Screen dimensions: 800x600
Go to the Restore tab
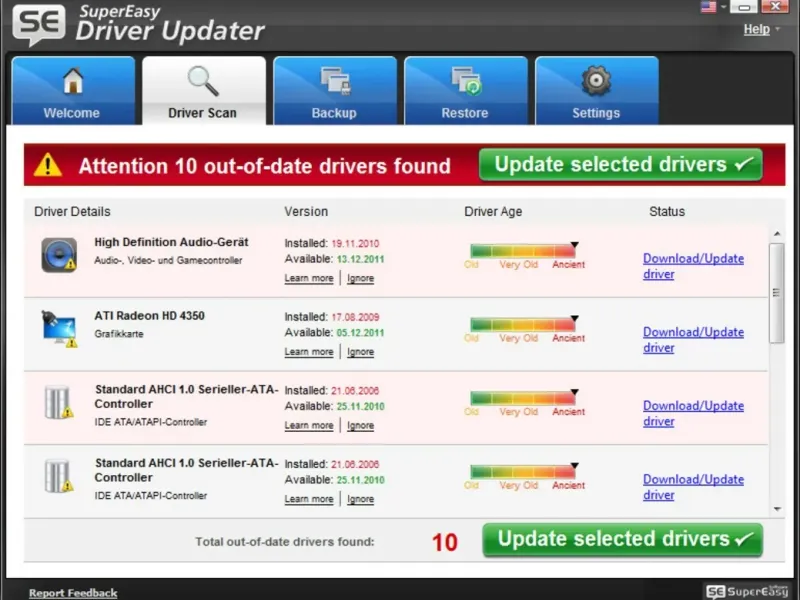tap(466, 91)
